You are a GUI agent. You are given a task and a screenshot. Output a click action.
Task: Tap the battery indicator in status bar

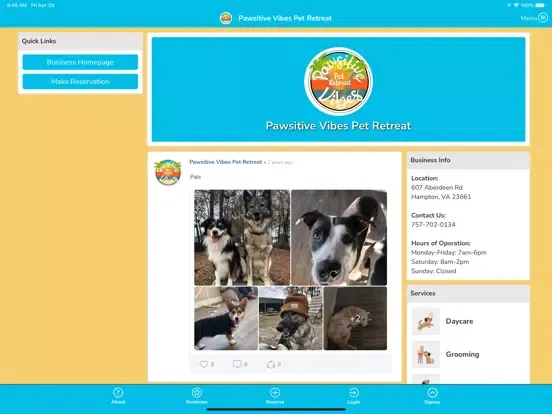pos(540,5)
